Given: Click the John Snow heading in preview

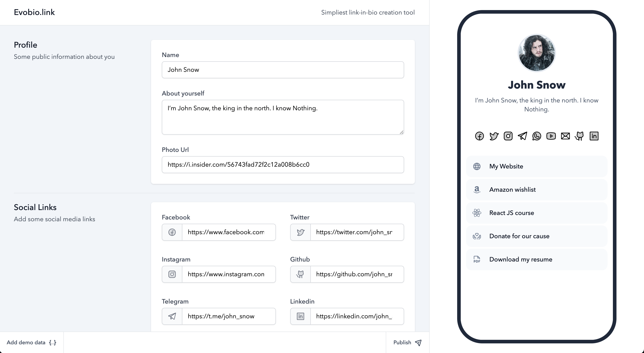Looking at the screenshot, I should (537, 85).
